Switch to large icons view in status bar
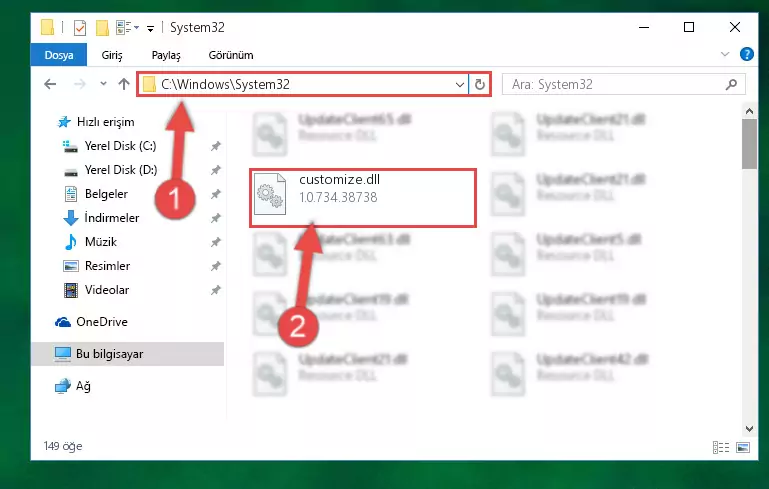 tap(743, 447)
